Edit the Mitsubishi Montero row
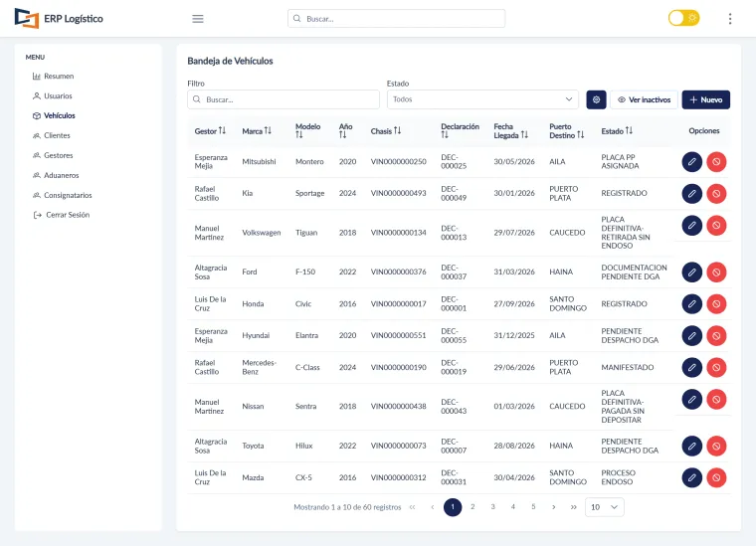 point(691,162)
